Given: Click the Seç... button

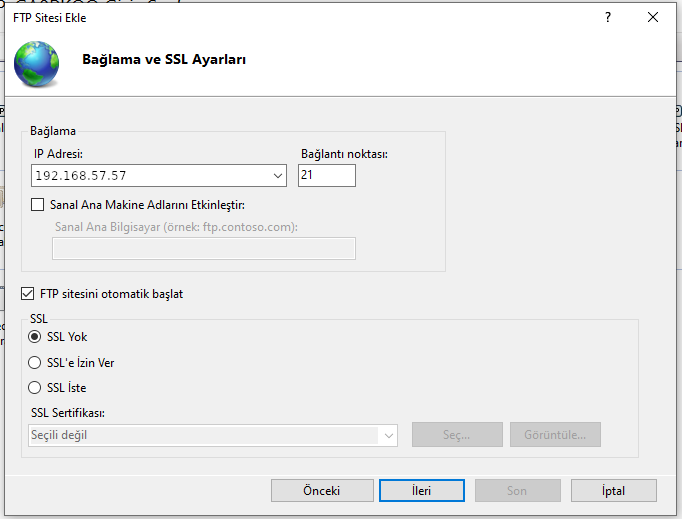Looking at the screenshot, I should tap(457, 434).
